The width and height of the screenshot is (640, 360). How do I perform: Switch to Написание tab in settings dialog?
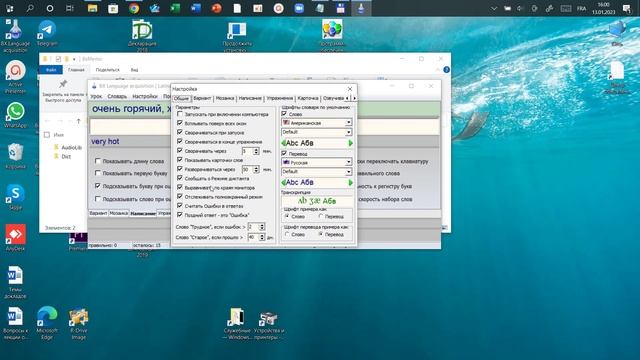250,98
